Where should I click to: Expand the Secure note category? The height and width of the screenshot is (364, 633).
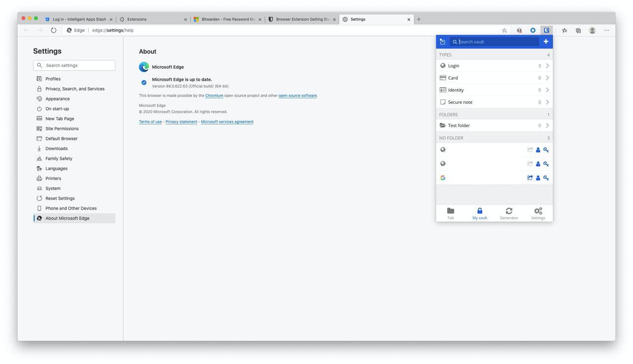point(547,102)
